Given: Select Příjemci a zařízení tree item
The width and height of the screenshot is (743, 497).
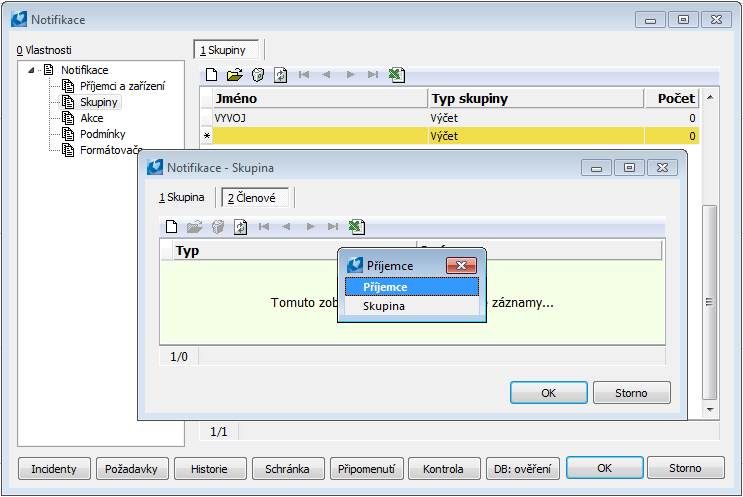Looking at the screenshot, I should point(122,86).
